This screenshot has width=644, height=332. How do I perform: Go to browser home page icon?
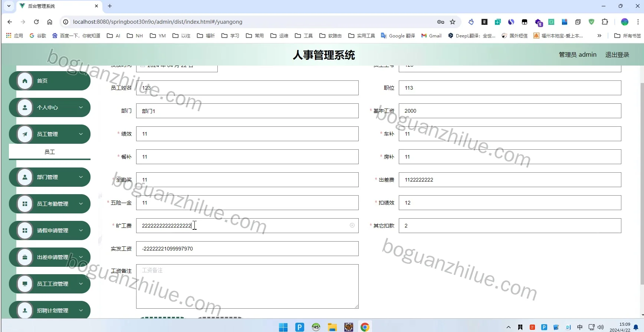pos(50,22)
